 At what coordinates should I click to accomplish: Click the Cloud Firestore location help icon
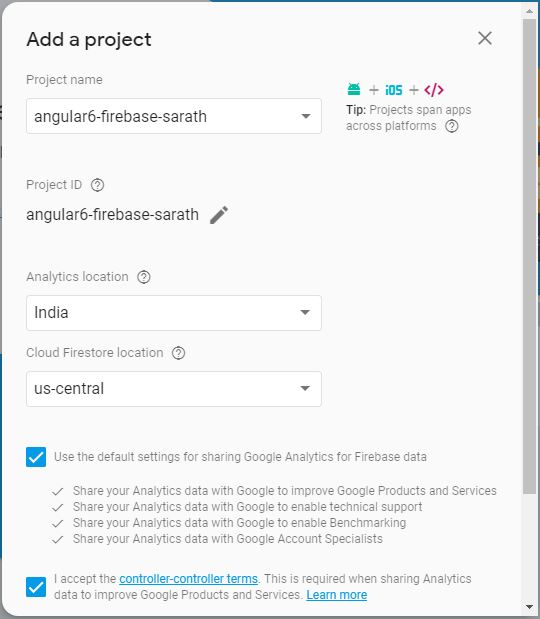click(178, 353)
